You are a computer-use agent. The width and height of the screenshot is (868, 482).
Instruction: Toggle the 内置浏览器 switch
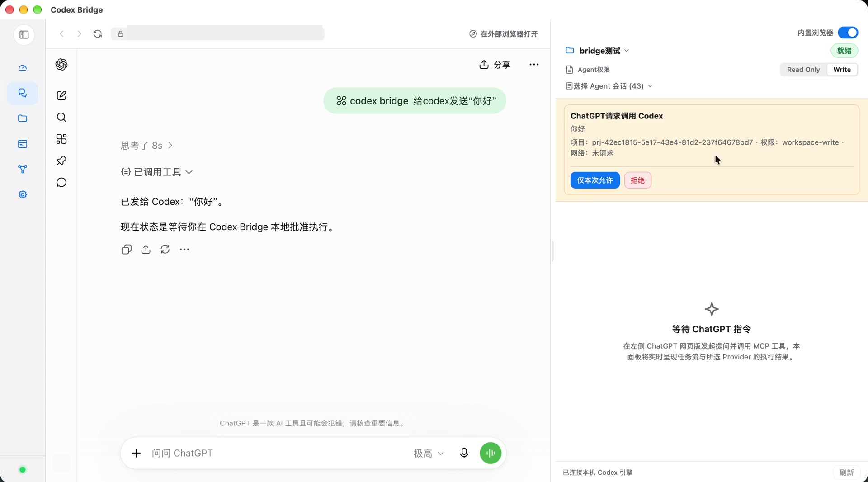848,33
